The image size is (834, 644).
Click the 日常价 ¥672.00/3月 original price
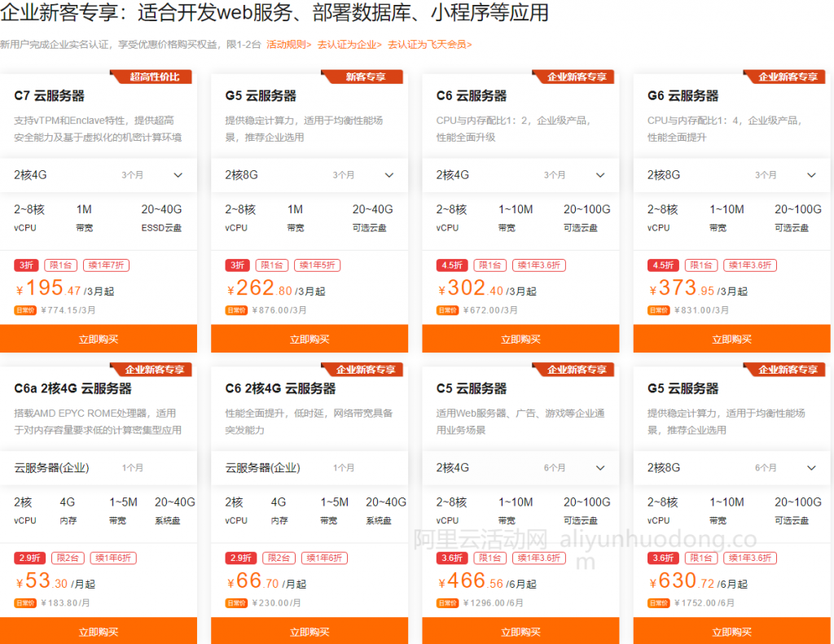coord(477,310)
